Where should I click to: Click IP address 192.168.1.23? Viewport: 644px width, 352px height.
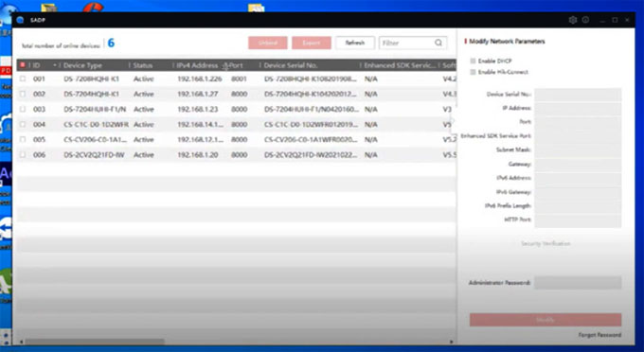coord(198,109)
